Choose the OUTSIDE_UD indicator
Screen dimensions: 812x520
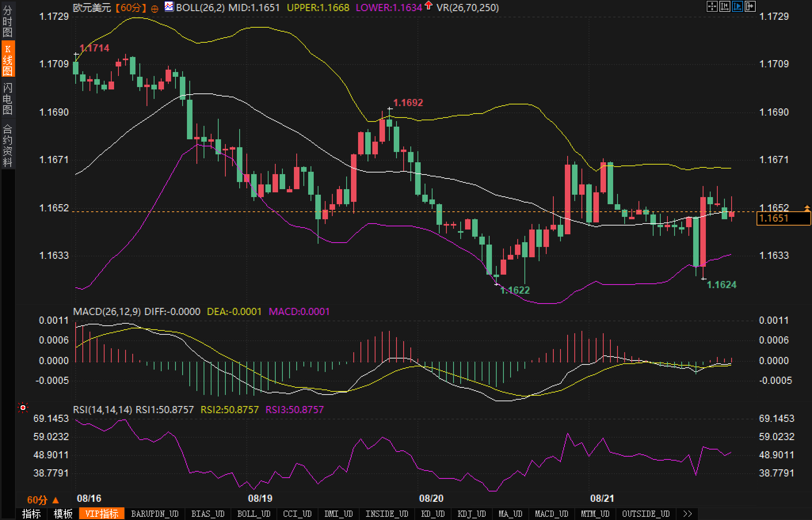[646, 514]
